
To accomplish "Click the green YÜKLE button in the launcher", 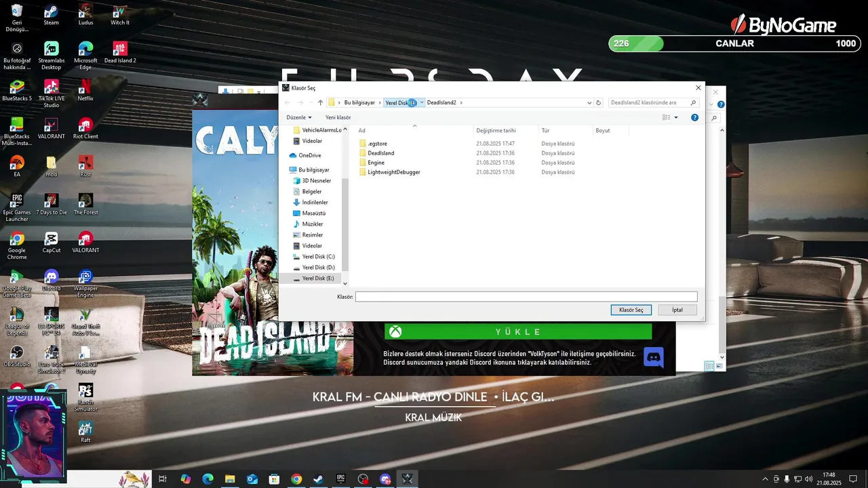I will pos(518,331).
